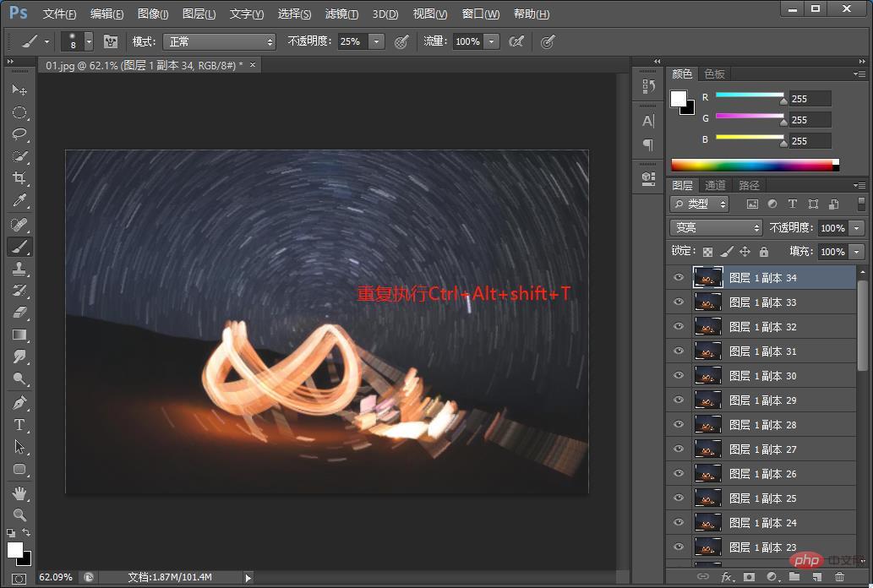Open 流量 100% slider arrow
The height and width of the screenshot is (588, 873).
point(492,41)
